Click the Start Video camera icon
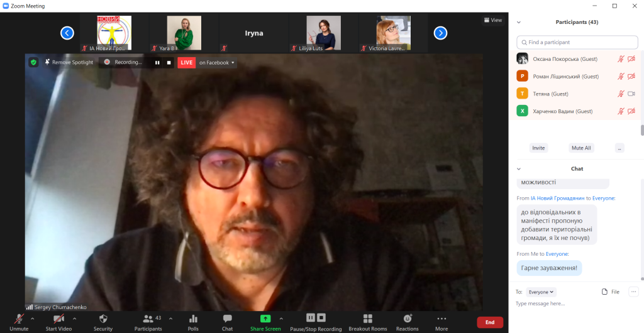644x333 pixels. [58, 319]
